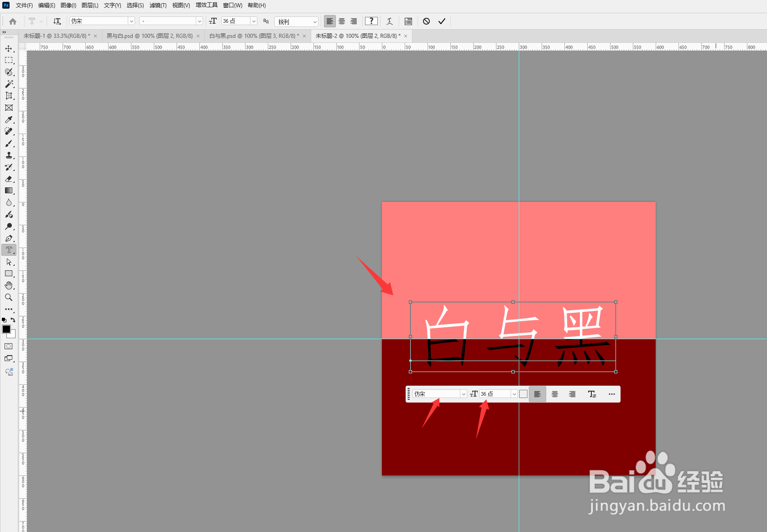Open anti-aliasing 锐利 dropdown

click(297, 21)
